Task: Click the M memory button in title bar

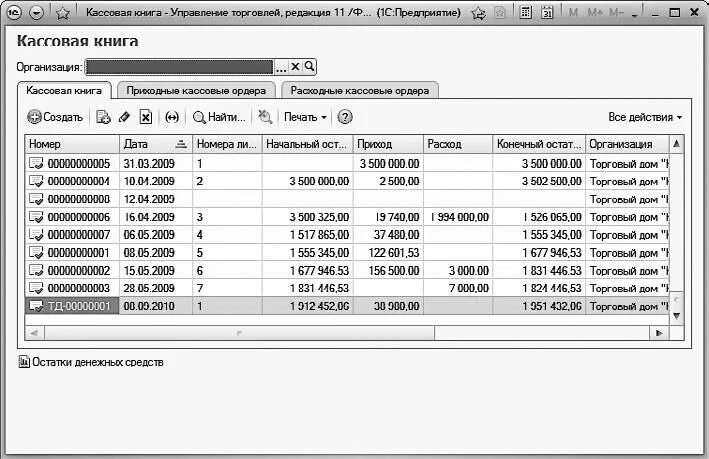Action: (x=573, y=13)
